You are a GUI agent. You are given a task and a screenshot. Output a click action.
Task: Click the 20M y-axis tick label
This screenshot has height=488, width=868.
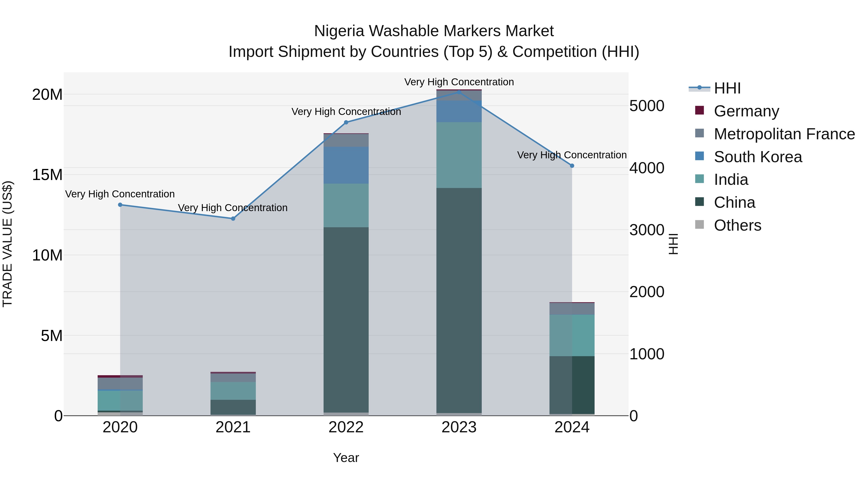point(47,95)
